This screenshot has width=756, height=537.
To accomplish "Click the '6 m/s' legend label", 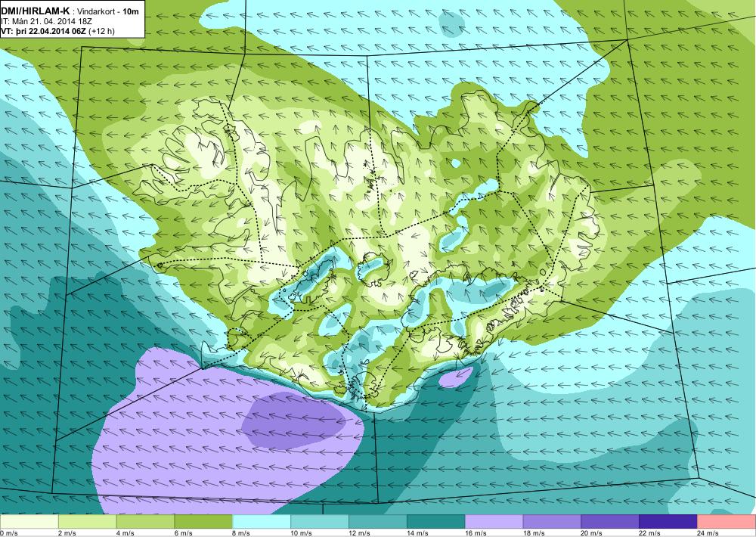I will coord(184,533).
